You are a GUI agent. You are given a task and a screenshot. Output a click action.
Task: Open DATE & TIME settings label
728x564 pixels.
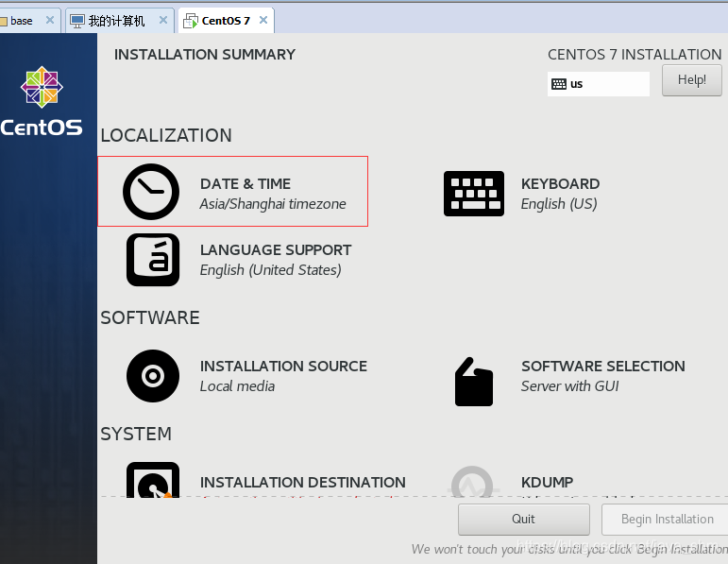pyautogui.click(x=245, y=184)
